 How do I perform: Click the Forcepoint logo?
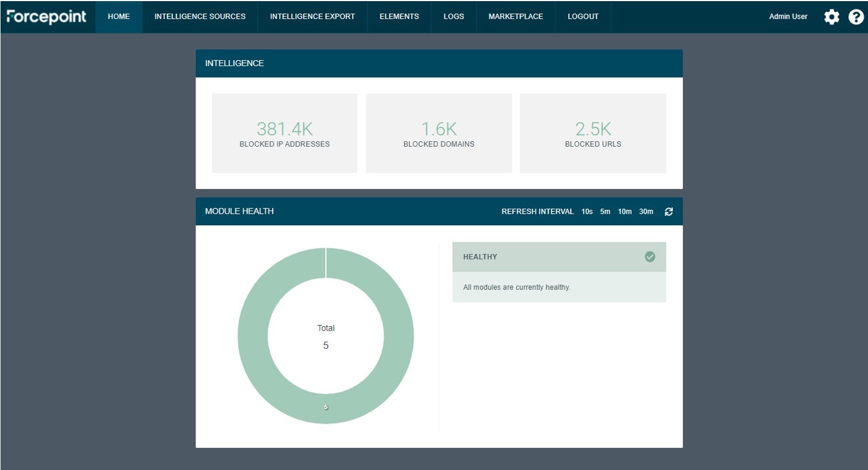tap(47, 17)
